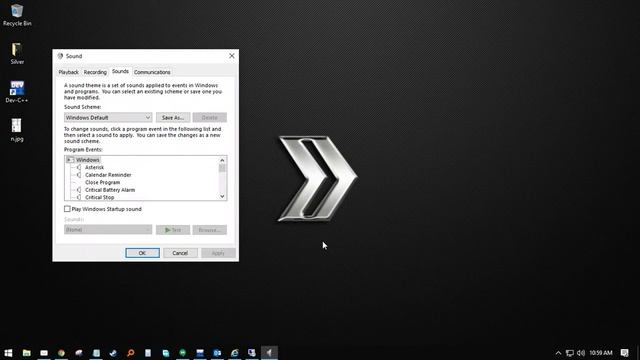Show hidden system tray icons
This screenshot has height=360, width=640.
coord(558,353)
